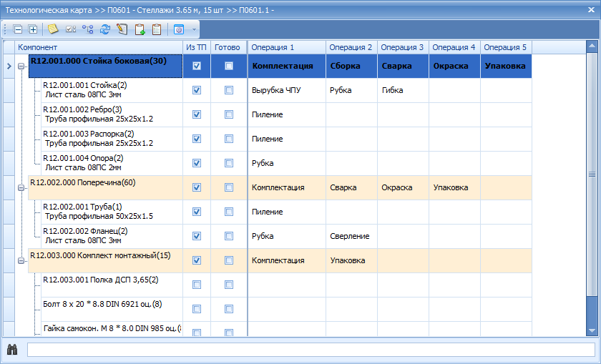Viewport: 601px width, 364px height.
Task: Click the clipboard with green plus icon
Action: point(140,29)
